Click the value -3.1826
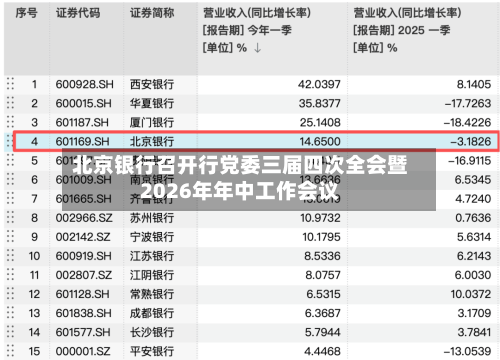Viewport: 500px width, 360px height. [471, 141]
